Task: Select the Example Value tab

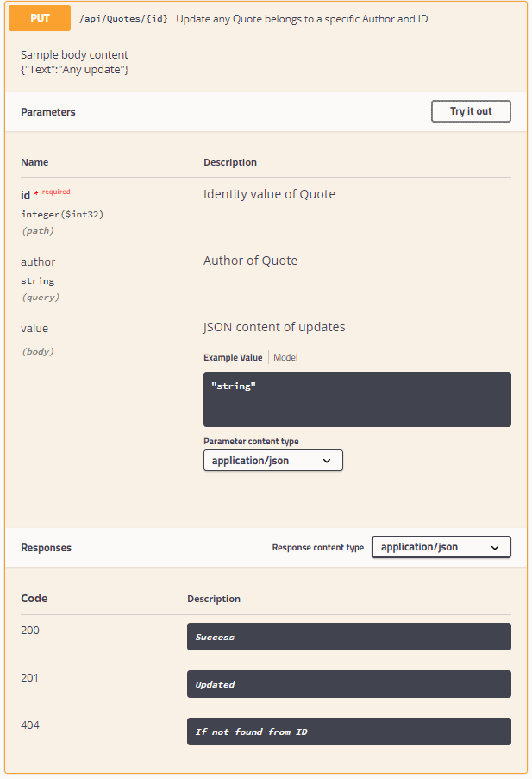Action: (x=233, y=357)
